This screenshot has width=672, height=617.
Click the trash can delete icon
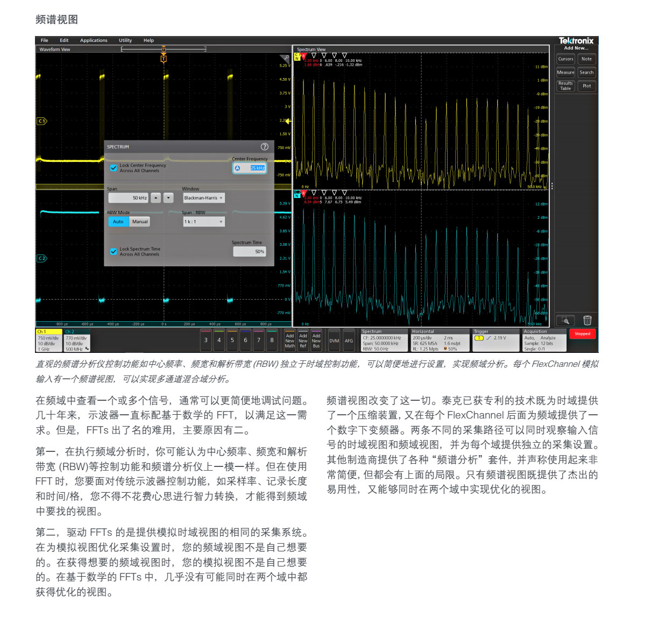point(587,321)
